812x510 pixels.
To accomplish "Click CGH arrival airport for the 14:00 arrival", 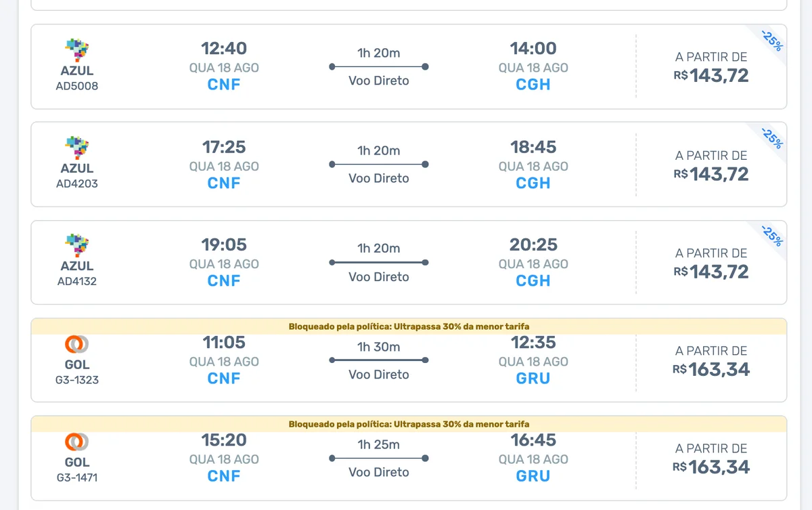I will click(x=533, y=85).
